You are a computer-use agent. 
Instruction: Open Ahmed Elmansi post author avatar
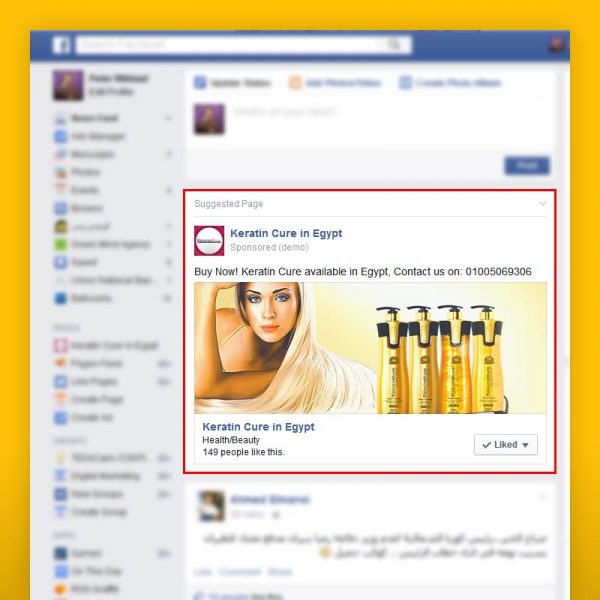(212, 506)
